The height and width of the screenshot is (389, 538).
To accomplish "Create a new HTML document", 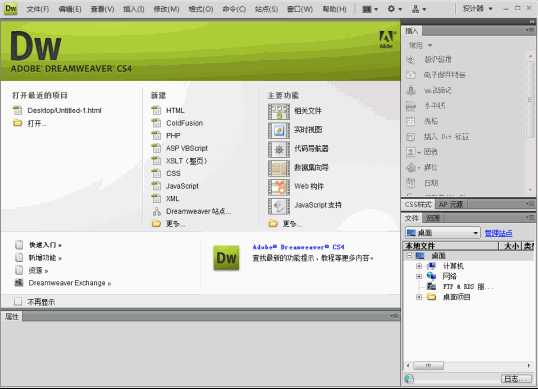I will [175, 110].
